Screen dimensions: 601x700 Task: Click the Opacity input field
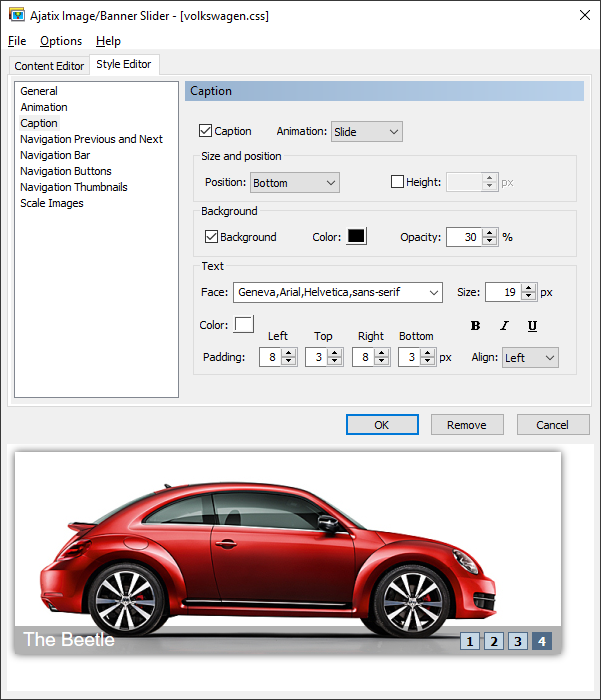pyautogui.click(x=465, y=237)
